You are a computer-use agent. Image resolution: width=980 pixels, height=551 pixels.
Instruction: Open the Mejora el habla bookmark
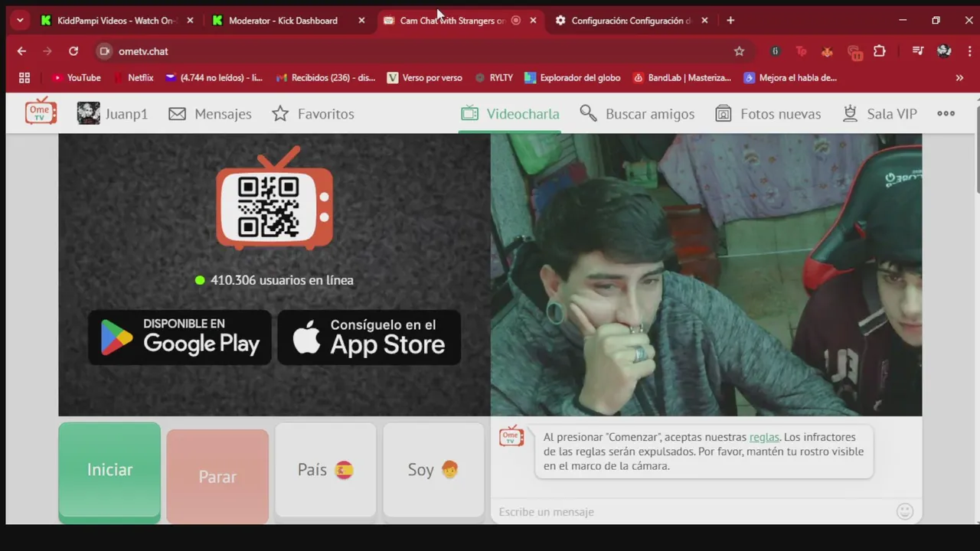point(791,77)
